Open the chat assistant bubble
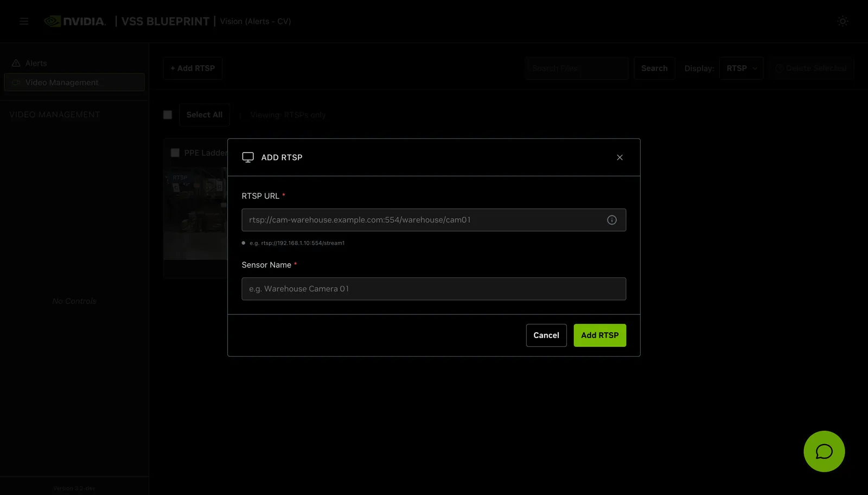 pyautogui.click(x=824, y=451)
